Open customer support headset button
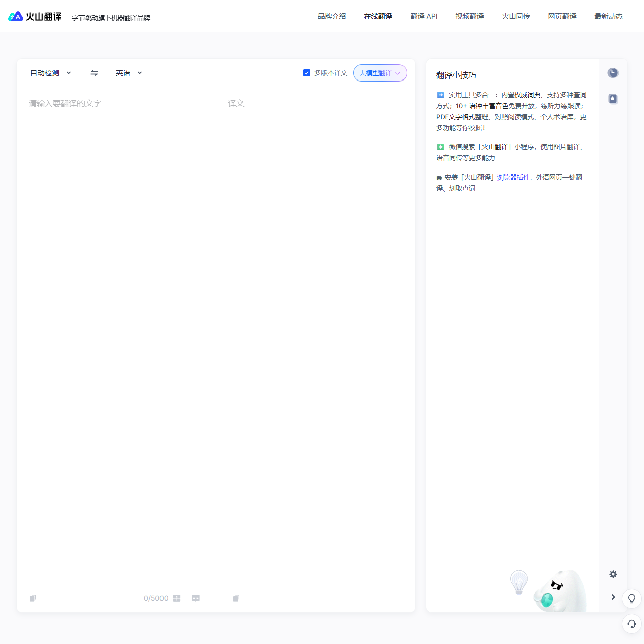Viewport: 644px width, 644px height. coord(632,624)
